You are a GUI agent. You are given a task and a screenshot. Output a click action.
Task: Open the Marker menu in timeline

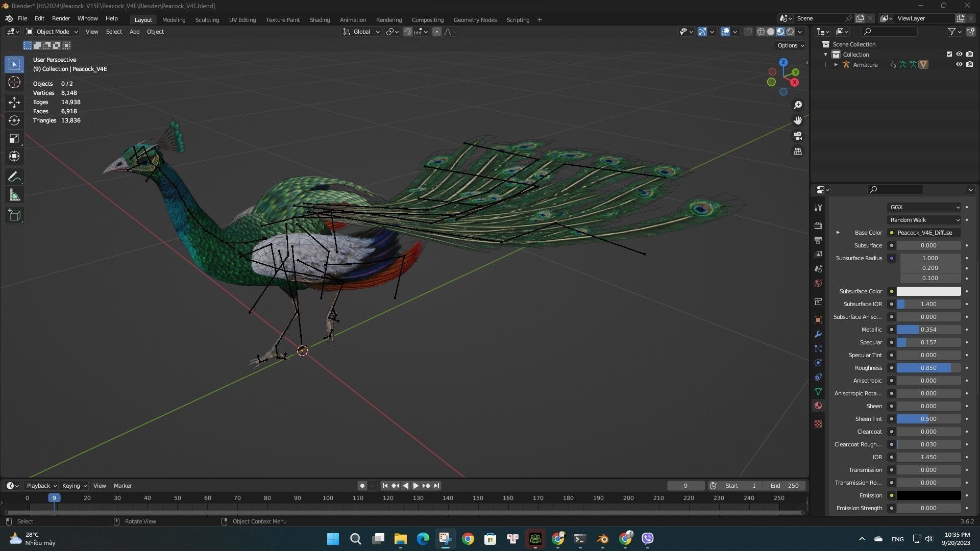point(122,486)
